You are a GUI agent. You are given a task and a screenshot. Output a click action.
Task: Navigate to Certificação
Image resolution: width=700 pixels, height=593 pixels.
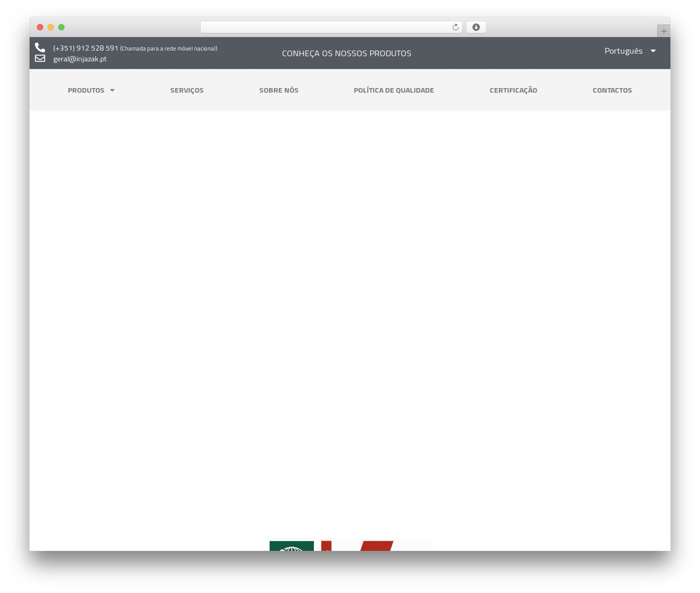(x=513, y=90)
